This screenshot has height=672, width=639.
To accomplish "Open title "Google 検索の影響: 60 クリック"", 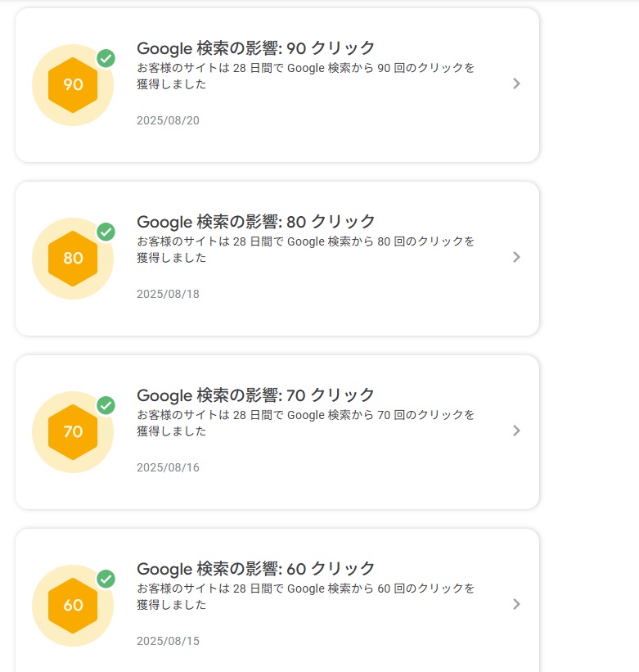I will (256, 569).
